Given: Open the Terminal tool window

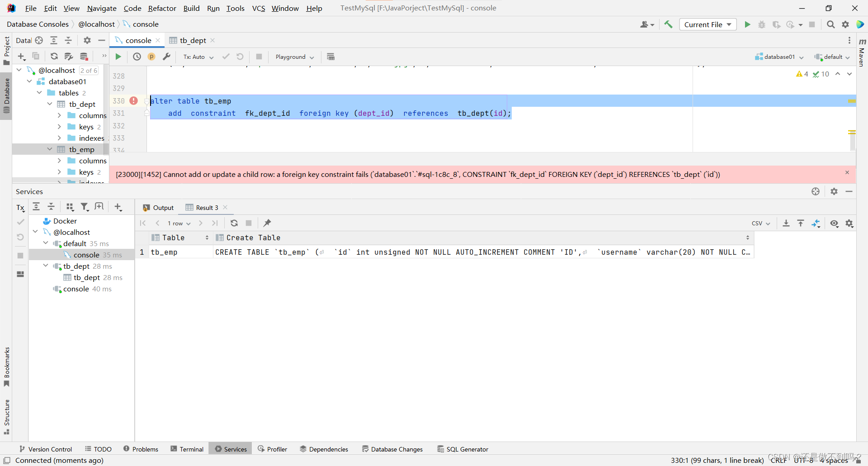Looking at the screenshot, I should pos(187,449).
